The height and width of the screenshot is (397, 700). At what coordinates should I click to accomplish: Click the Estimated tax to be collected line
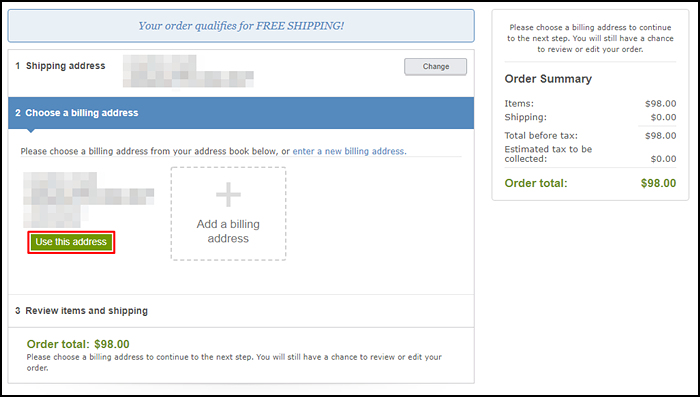click(590, 154)
